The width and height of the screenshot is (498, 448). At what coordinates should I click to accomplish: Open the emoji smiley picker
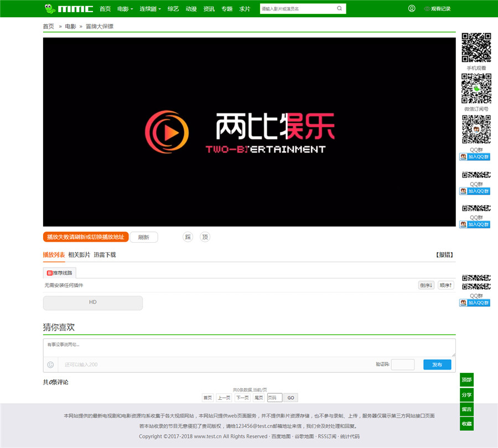point(50,365)
